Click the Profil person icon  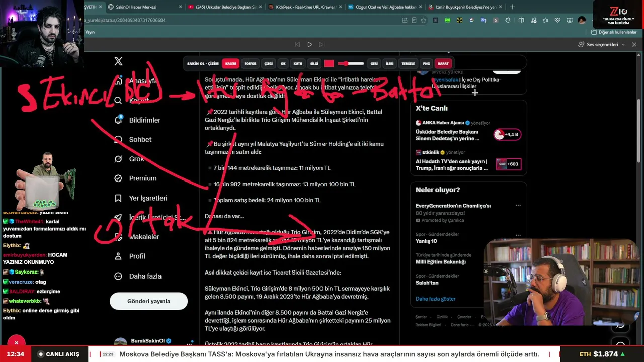[118, 256]
